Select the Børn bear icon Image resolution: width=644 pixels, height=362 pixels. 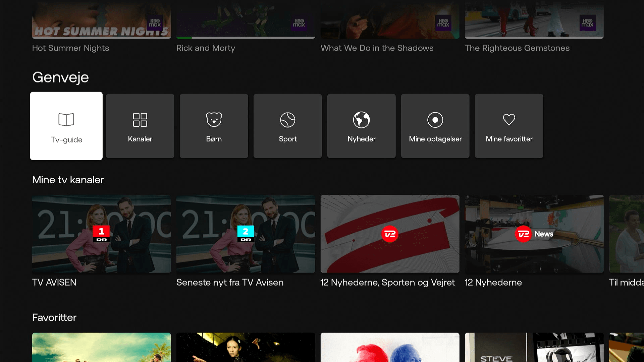click(214, 120)
